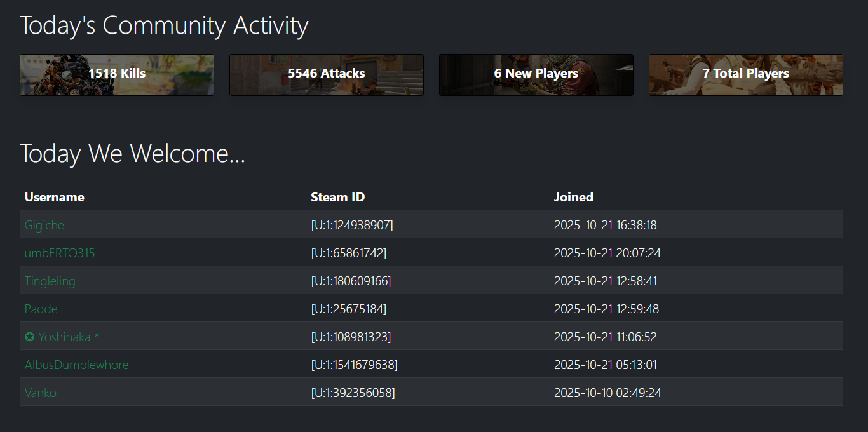Click the Steam ID column header

(x=338, y=197)
